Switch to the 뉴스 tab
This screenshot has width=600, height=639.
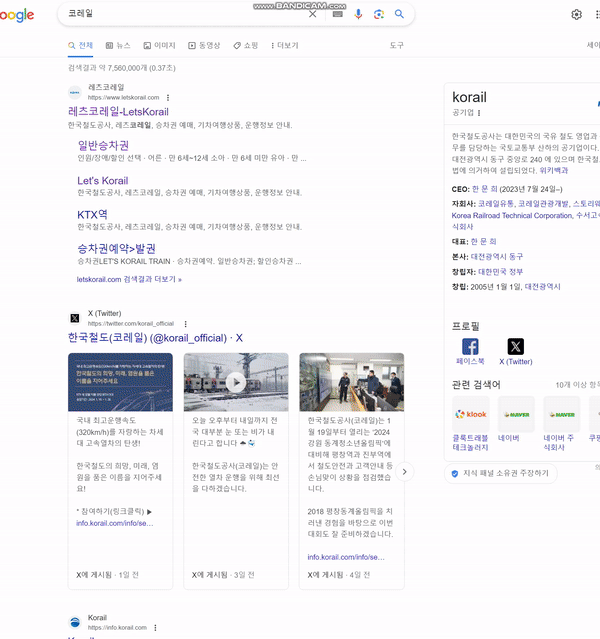coord(118,45)
